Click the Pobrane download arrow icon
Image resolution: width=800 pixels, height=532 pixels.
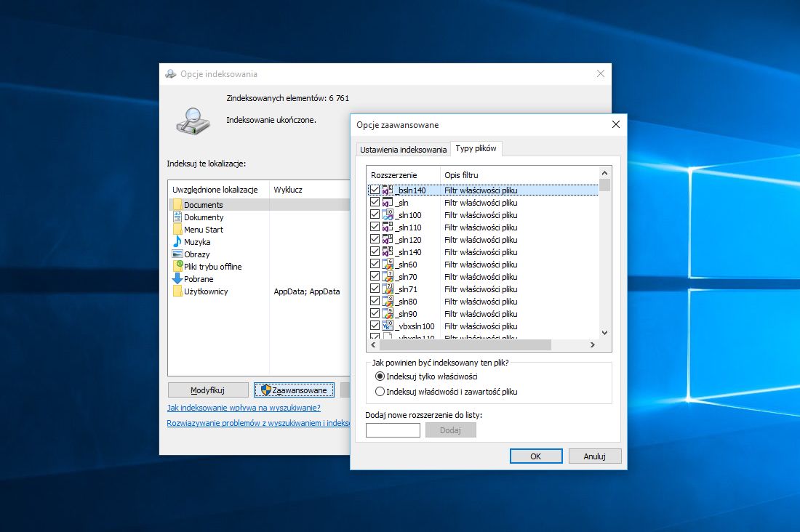tap(177, 278)
